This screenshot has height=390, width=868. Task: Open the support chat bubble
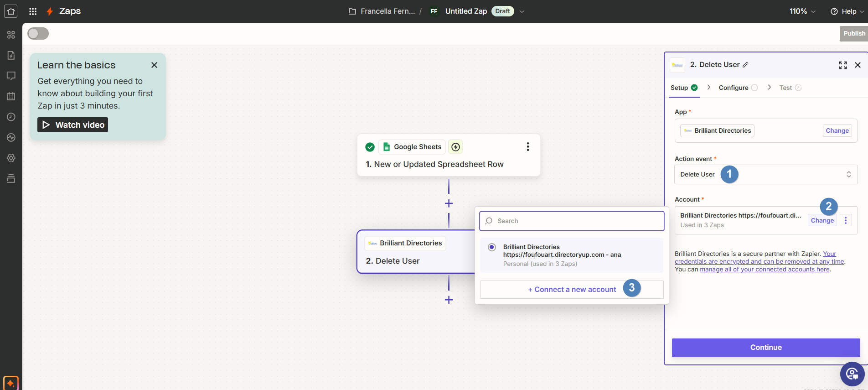852,374
